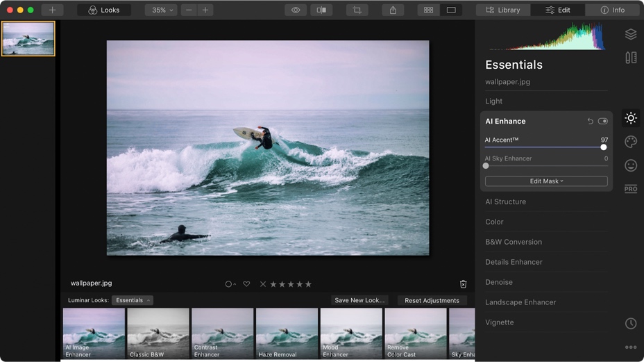644x362 pixels.
Task: Set rating to one star
Action: [273, 284]
